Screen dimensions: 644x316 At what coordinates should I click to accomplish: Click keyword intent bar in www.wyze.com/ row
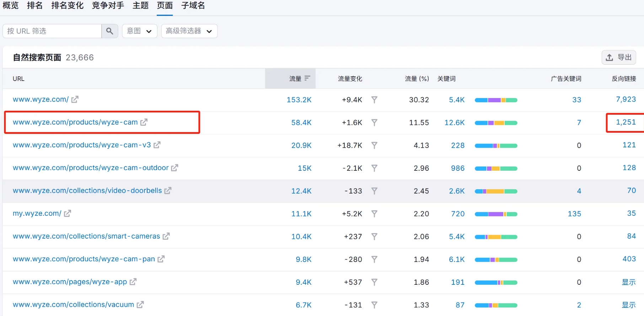[x=496, y=100]
